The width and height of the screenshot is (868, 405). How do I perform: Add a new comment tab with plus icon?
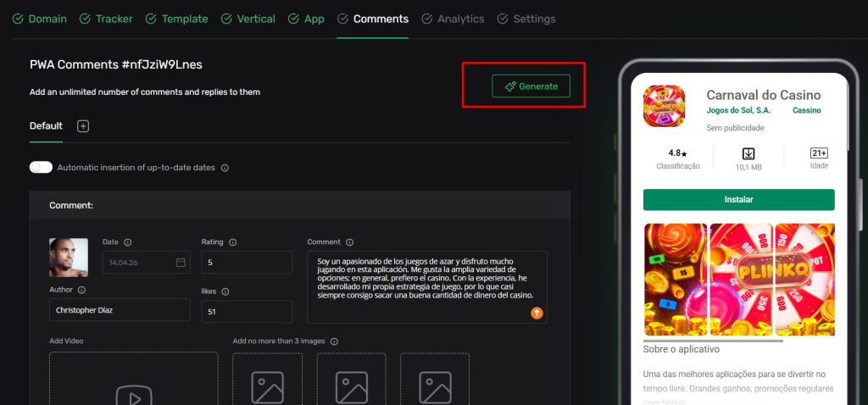pos(83,126)
